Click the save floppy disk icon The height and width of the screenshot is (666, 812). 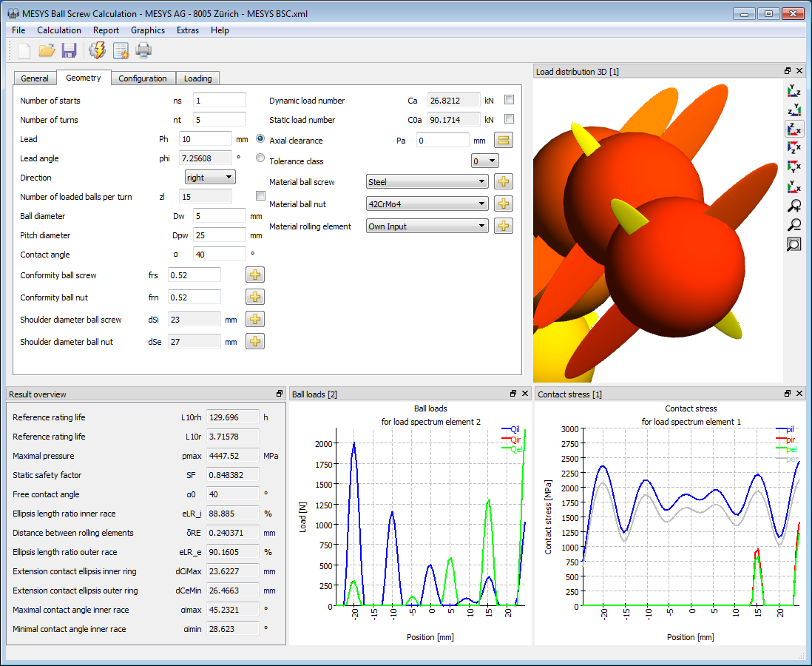click(70, 50)
